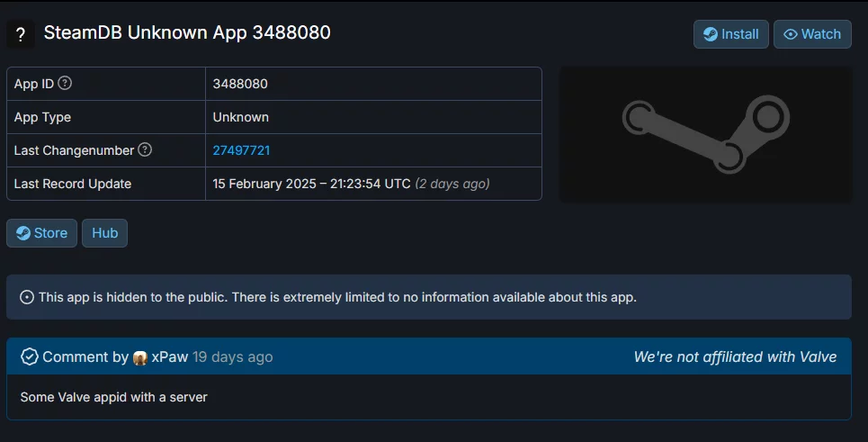The height and width of the screenshot is (442, 868).
Task: Open the Hub link
Action: tap(104, 233)
